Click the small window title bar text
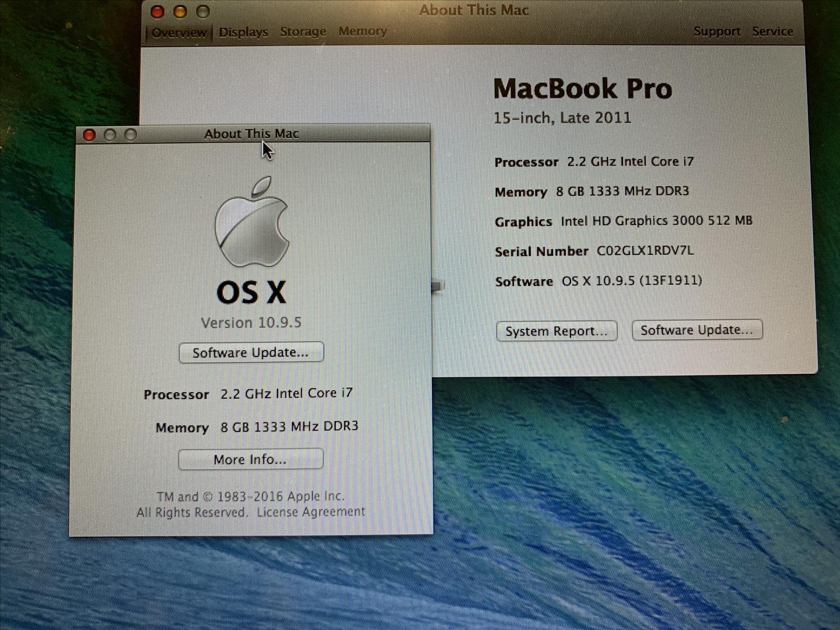The image size is (840, 630). [x=251, y=134]
